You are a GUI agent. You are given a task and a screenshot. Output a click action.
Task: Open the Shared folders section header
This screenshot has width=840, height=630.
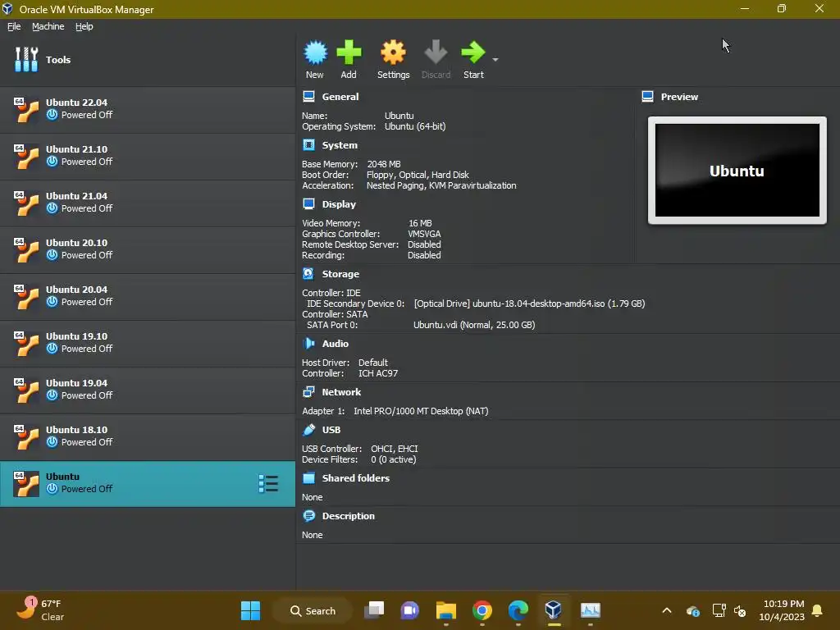point(356,478)
